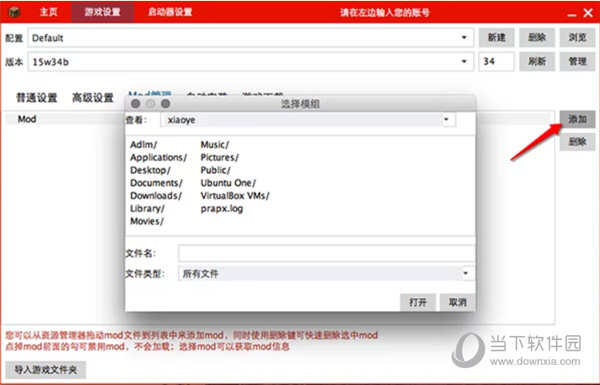Select the 普通设置 sub-tab
This screenshot has height=385, width=600.
[x=37, y=98]
